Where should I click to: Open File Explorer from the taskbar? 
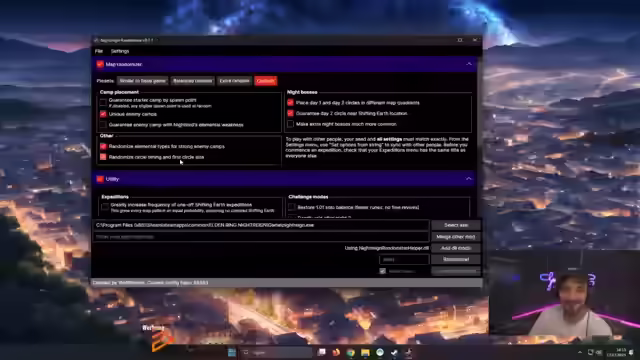click(x=365, y=352)
